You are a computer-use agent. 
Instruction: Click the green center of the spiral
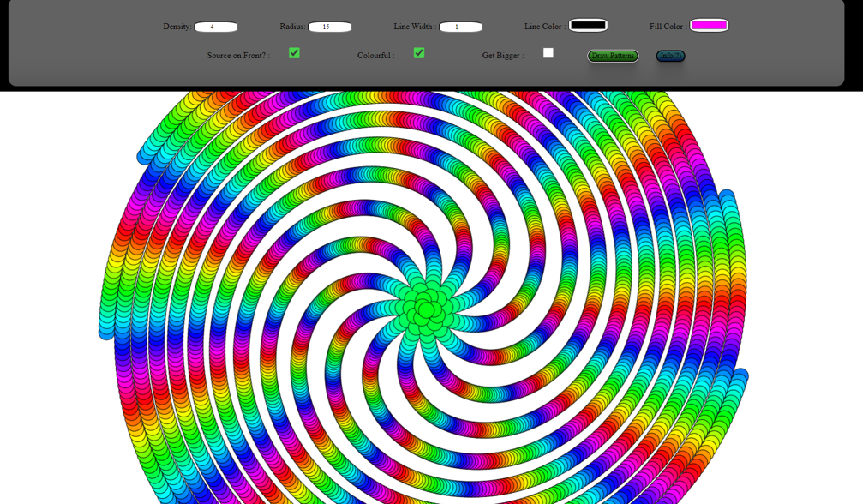click(426, 310)
